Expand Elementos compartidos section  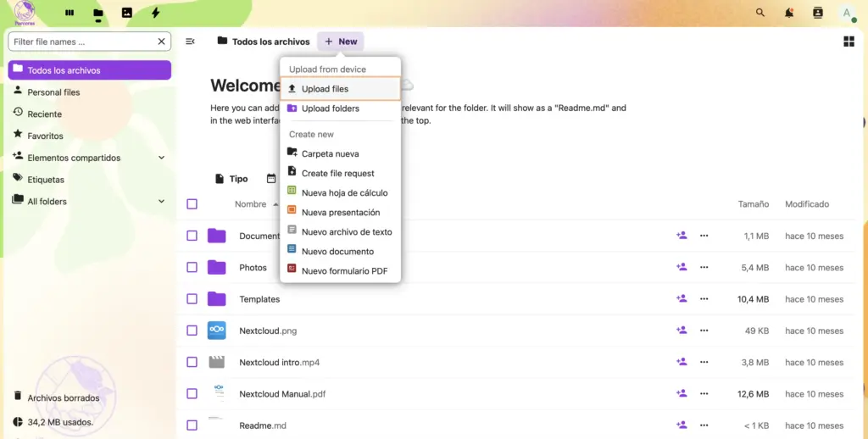pos(161,158)
